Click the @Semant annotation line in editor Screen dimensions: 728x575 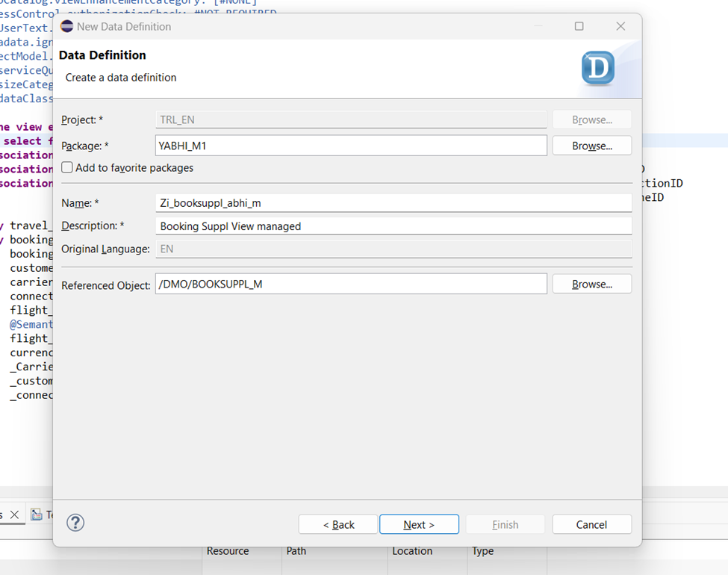[x=31, y=324]
